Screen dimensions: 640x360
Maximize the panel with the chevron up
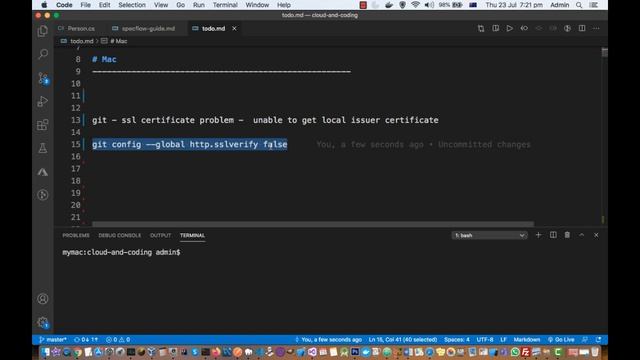(582, 235)
